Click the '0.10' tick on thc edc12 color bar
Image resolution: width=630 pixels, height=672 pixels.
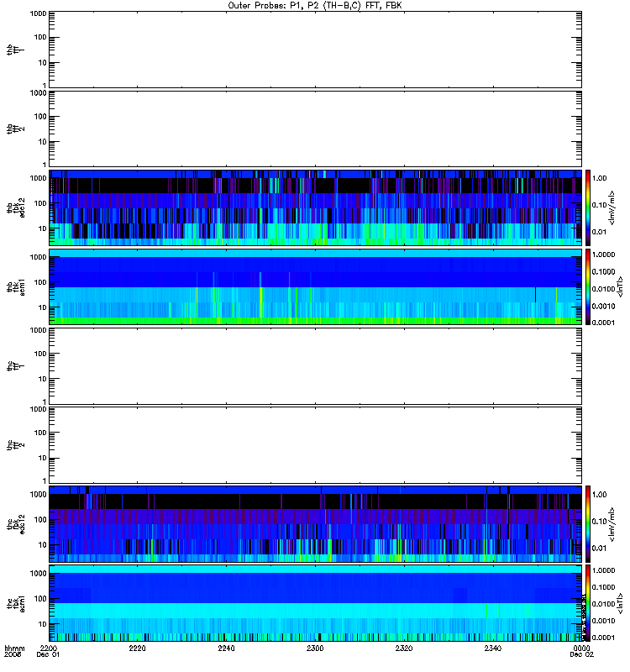599,521
